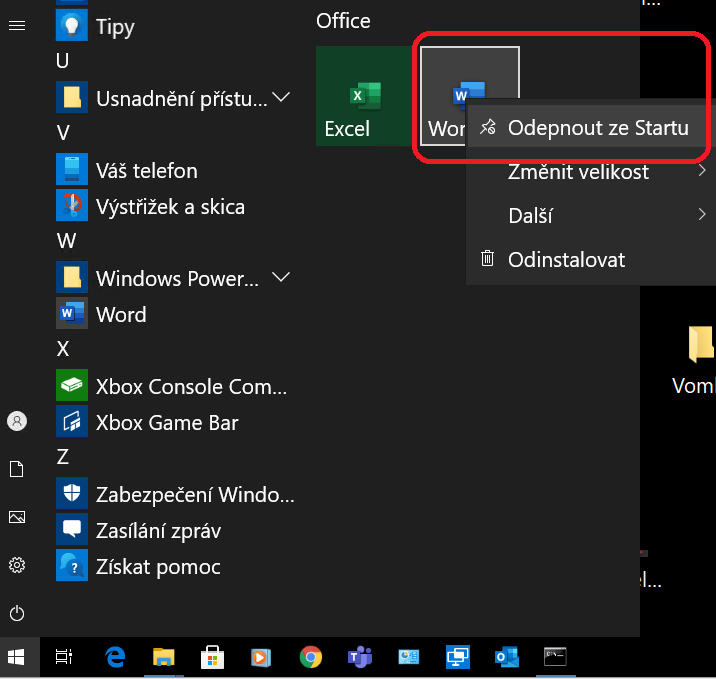
Task: Open File Explorer from the taskbar
Action: (x=163, y=657)
